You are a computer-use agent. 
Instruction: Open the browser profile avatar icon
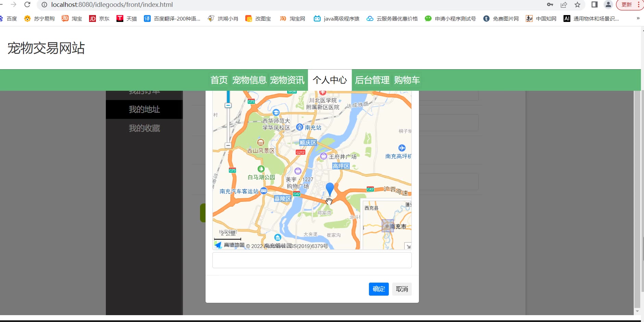tap(608, 4)
